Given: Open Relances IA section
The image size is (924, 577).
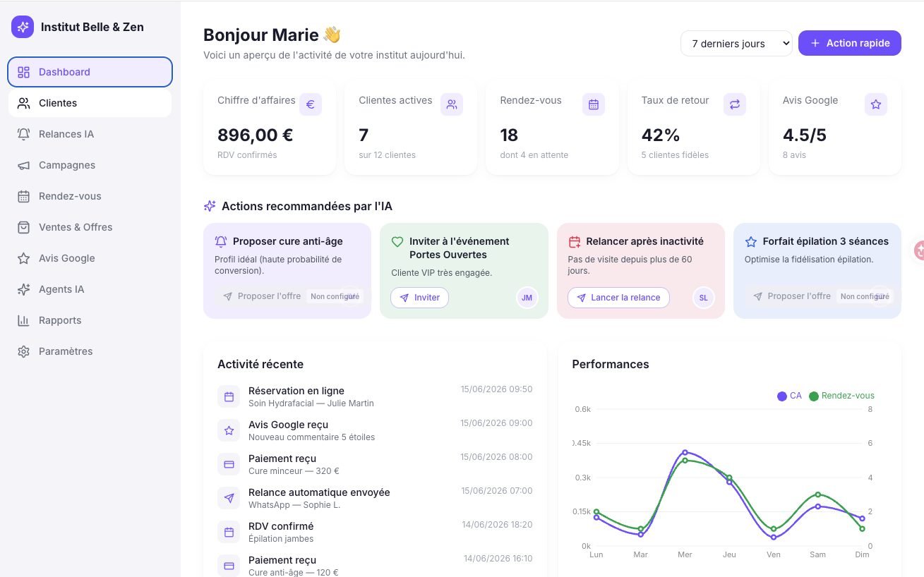Looking at the screenshot, I should coord(90,134).
